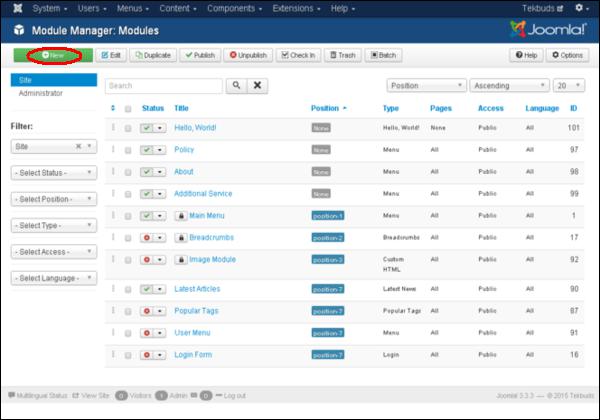Open the Users menu
600x420 pixels.
[92, 8]
